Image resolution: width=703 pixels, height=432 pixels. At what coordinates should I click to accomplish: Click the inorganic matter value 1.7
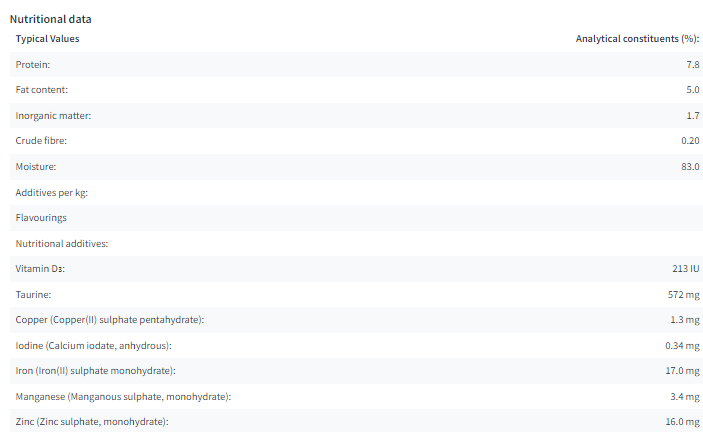click(x=693, y=116)
